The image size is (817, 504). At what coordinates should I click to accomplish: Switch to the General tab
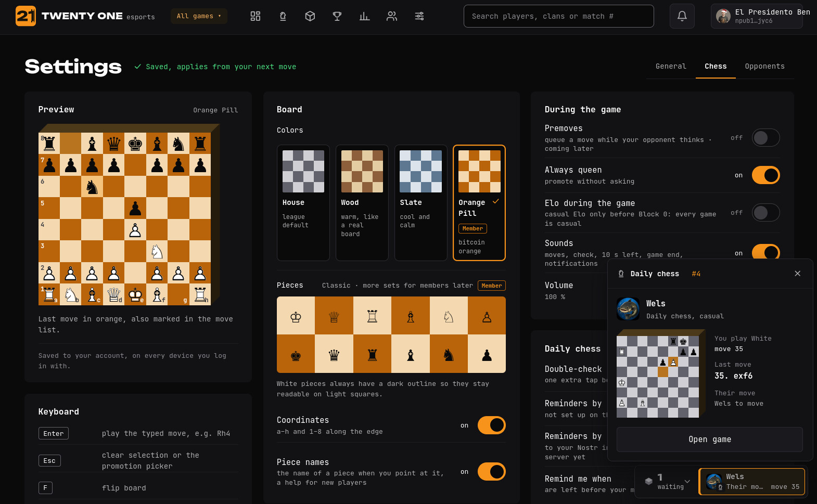[x=671, y=67]
